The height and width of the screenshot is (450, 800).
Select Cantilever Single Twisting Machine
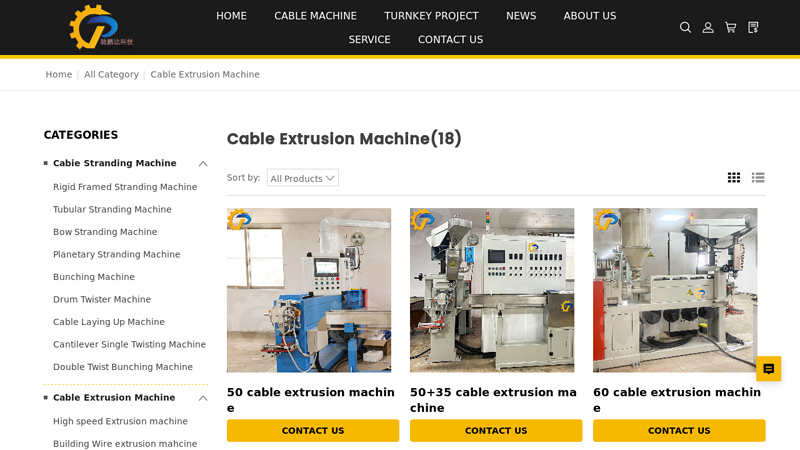130,344
